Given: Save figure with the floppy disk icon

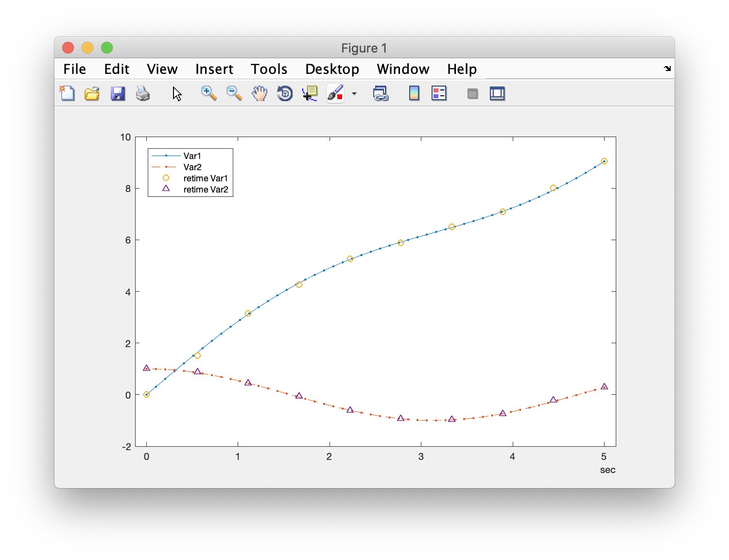Looking at the screenshot, I should point(118,93).
